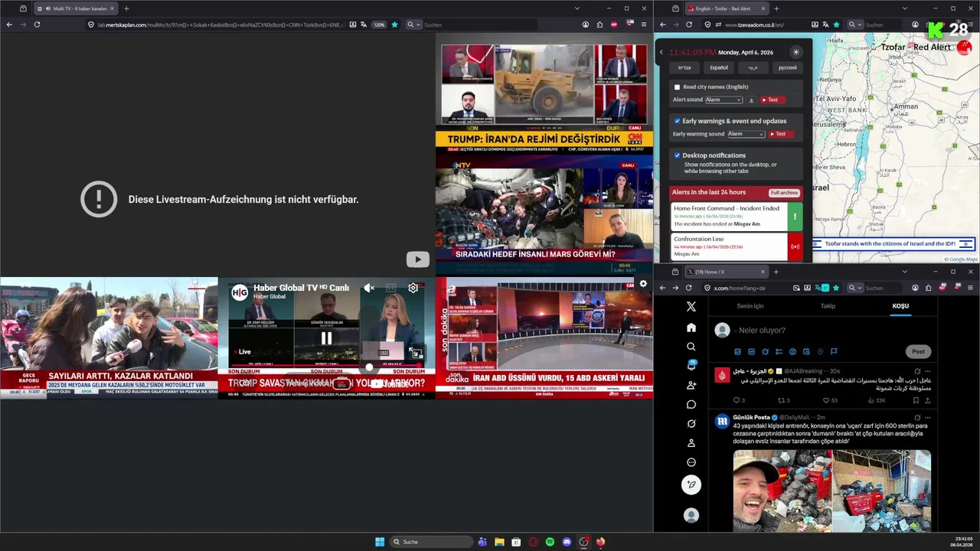Open X notifications bell with badge
Viewport: 980px width, 551px height.
[691, 366]
